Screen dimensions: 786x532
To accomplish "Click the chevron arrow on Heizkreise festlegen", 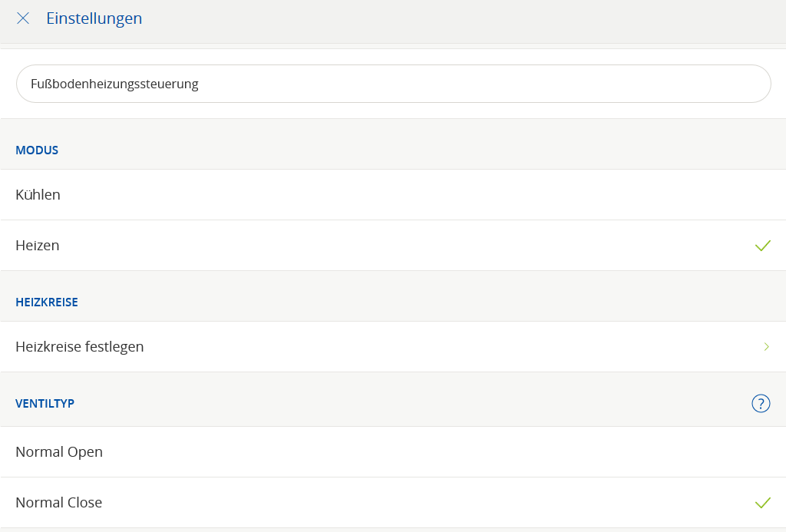I will [x=766, y=347].
